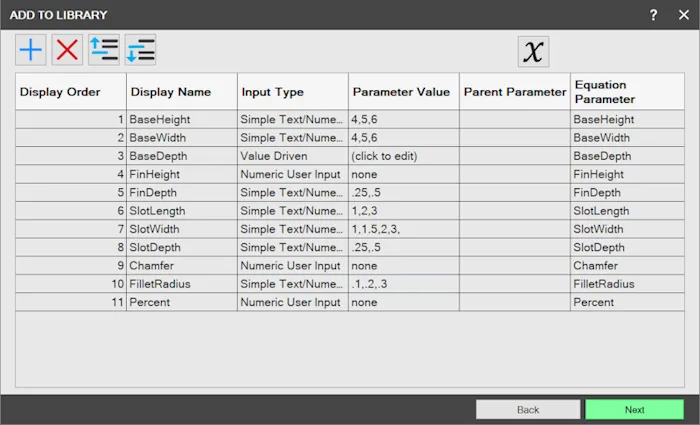700x425 pixels.
Task: Click the (click to edit) BaseDepth value
Action: (x=404, y=156)
